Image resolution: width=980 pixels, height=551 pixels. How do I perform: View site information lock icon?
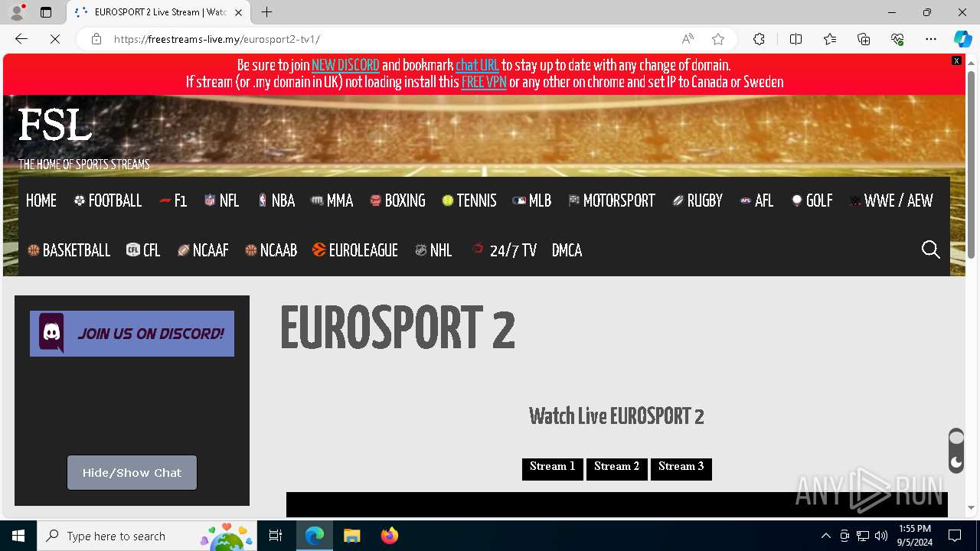[96, 39]
